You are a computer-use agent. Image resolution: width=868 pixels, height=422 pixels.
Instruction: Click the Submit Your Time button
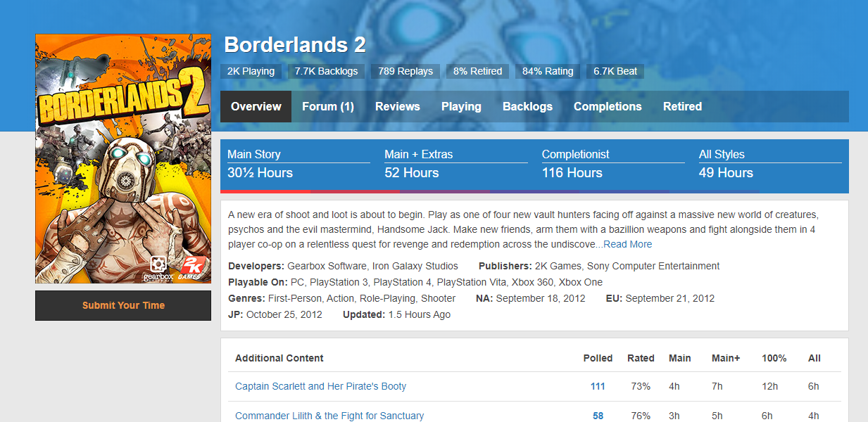pos(123,305)
